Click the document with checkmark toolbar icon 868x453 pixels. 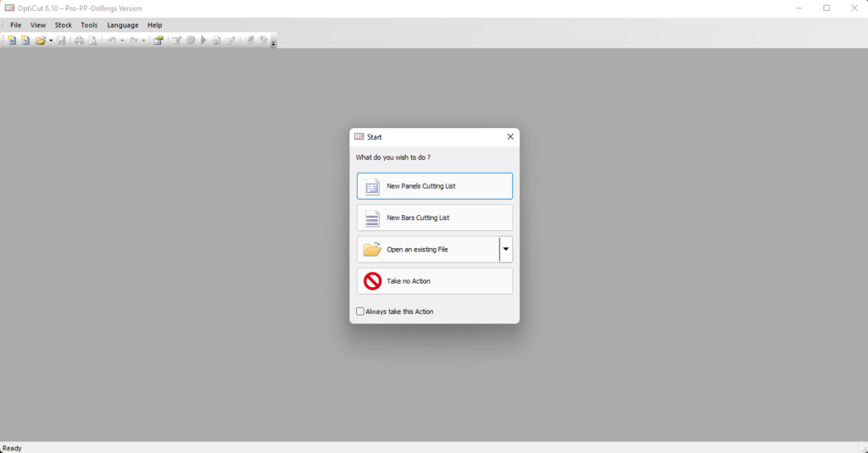[x=216, y=41]
